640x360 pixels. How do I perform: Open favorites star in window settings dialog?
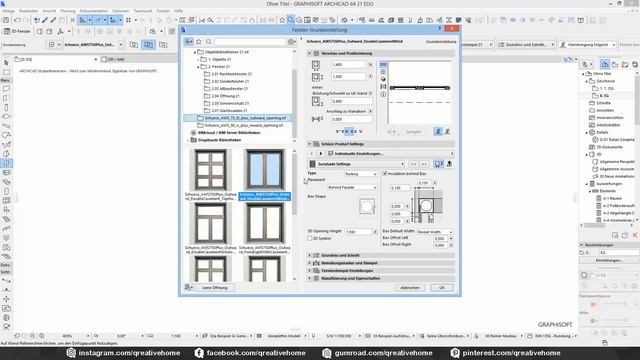(x=199, y=42)
